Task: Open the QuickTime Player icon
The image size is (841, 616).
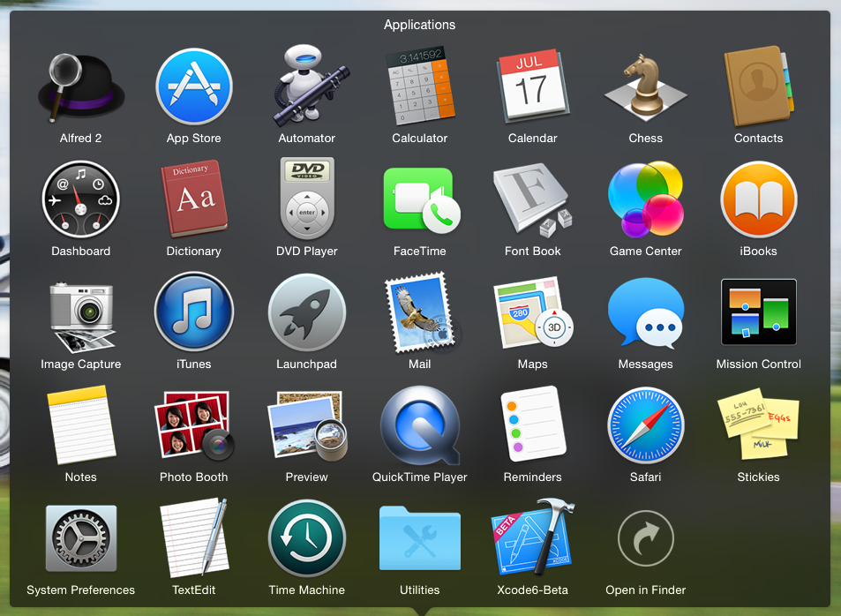Action: tap(420, 425)
